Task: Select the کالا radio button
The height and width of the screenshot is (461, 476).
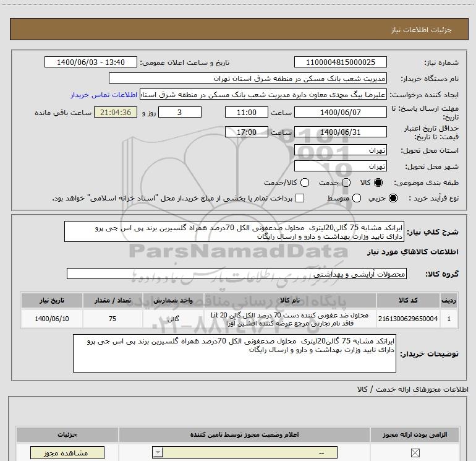Action: tap(378, 183)
